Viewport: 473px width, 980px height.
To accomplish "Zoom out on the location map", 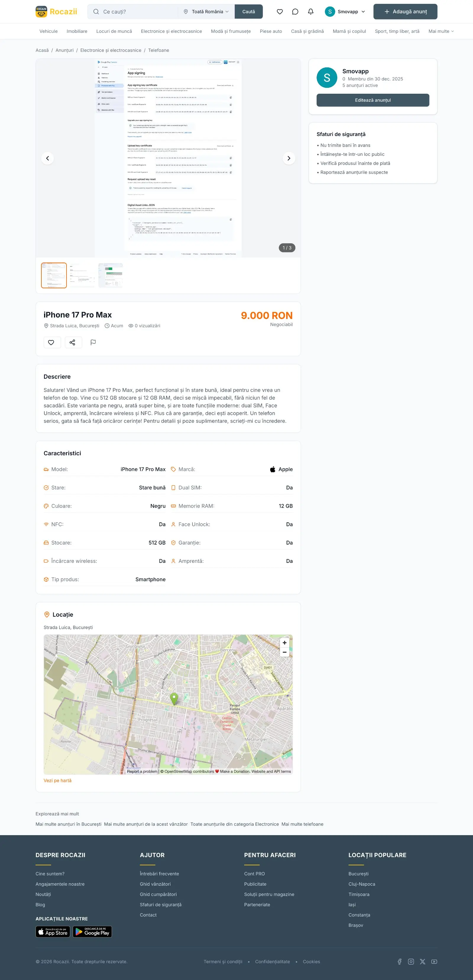I will (x=284, y=652).
